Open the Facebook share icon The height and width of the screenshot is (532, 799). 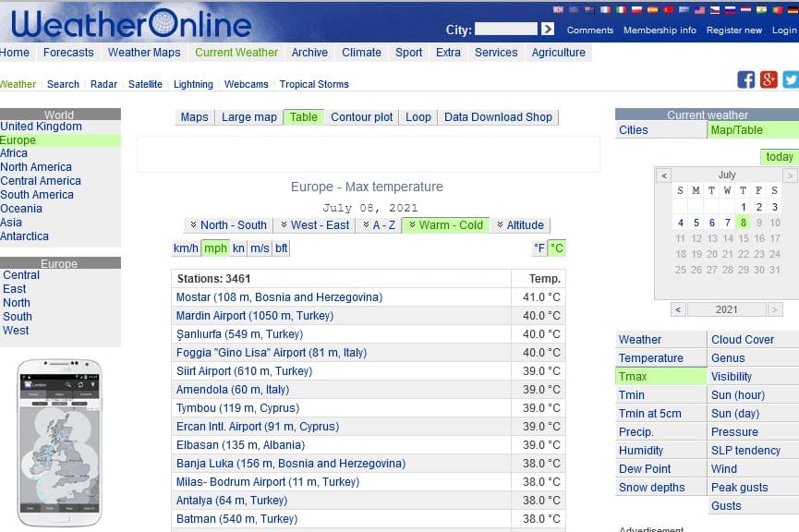point(746,79)
